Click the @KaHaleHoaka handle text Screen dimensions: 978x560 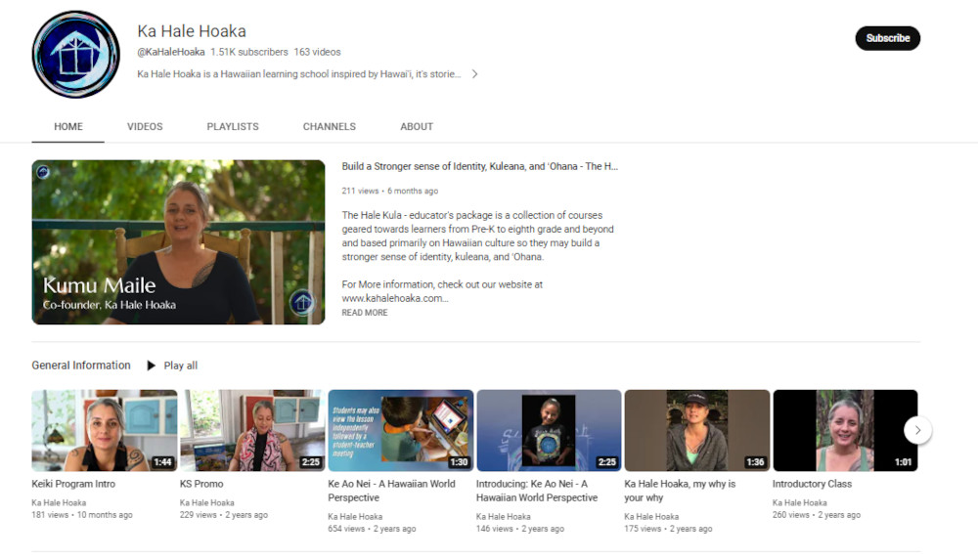(171, 52)
